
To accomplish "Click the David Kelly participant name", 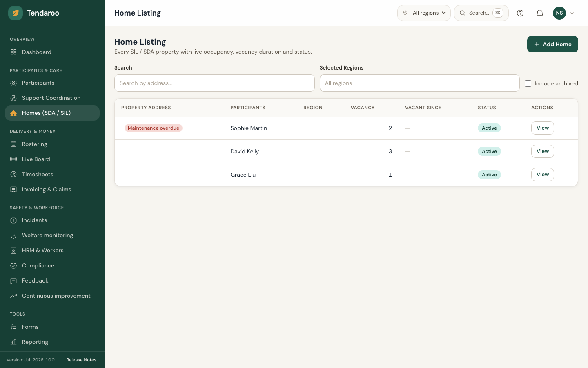I will coord(245,151).
